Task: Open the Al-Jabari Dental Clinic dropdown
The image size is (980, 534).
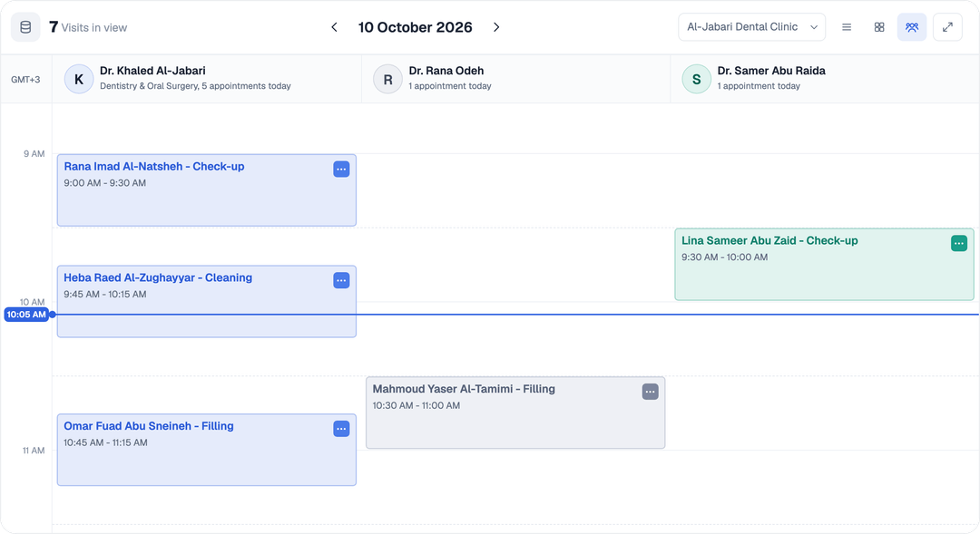Action: click(752, 27)
